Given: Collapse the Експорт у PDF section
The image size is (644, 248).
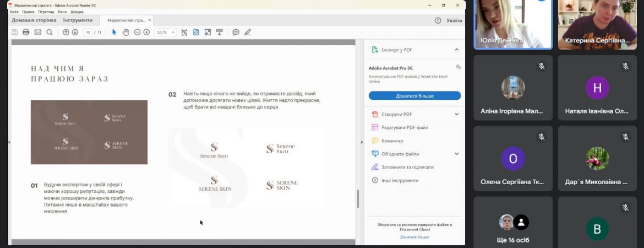Looking at the screenshot, I should pyautogui.click(x=456, y=50).
